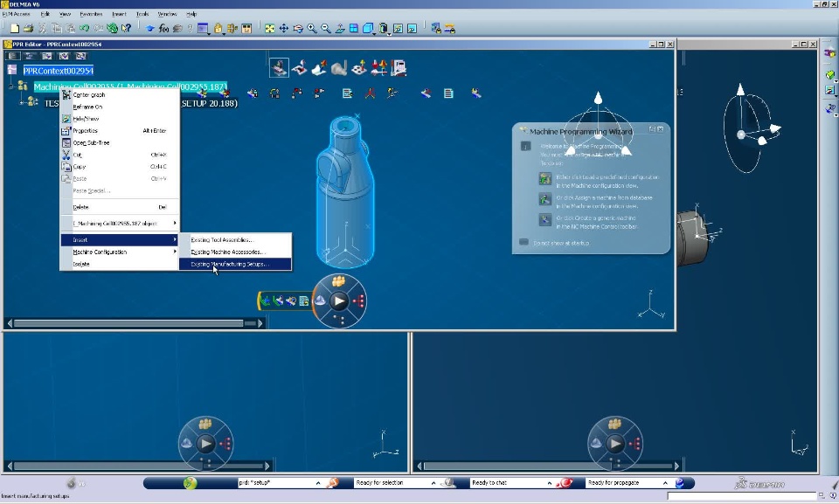This screenshot has width=839, height=504.
Task: Click the command input field at bottom right
Action: click(741, 496)
